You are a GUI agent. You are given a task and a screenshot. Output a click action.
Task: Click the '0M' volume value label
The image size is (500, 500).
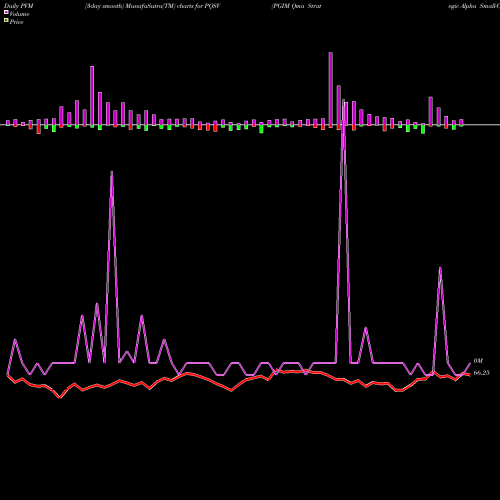pos(478,361)
